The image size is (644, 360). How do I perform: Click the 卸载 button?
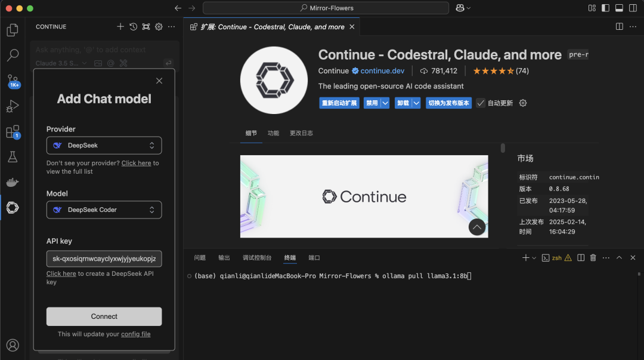click(x=403, y=103)
